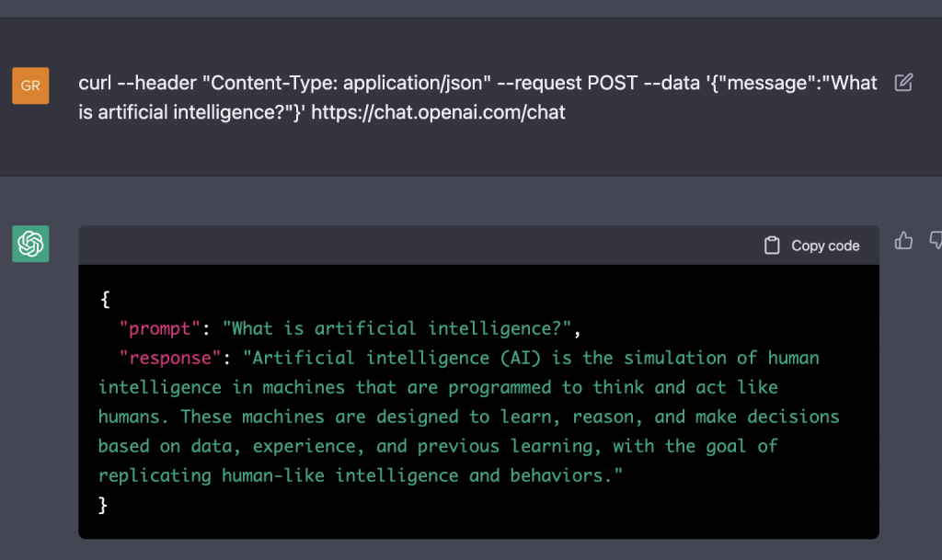Click the closing curly brace in code
The width and height of the screenshot is (942, 560).
pyautogui.click(x=104, y=504)
